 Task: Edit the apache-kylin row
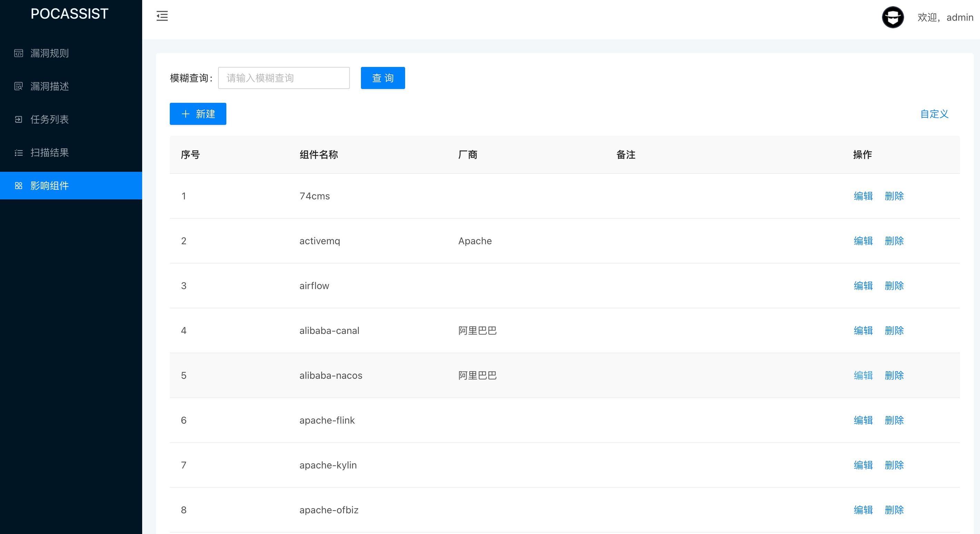pos(863,465)
